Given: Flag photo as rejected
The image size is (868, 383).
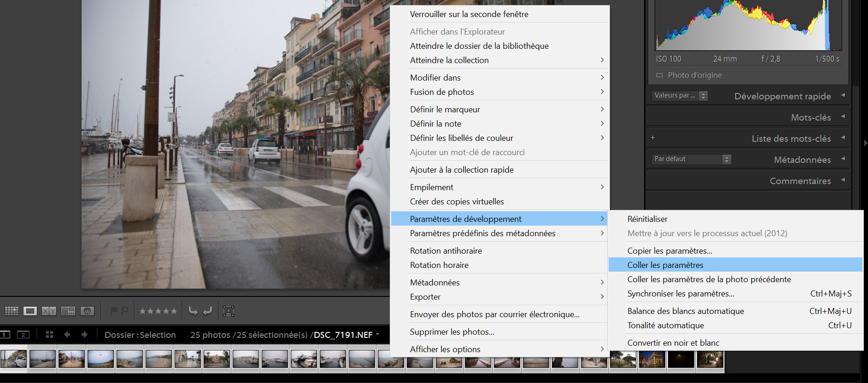Looking at the screenshot, I should pyautogui.click(x=125, y=311).
